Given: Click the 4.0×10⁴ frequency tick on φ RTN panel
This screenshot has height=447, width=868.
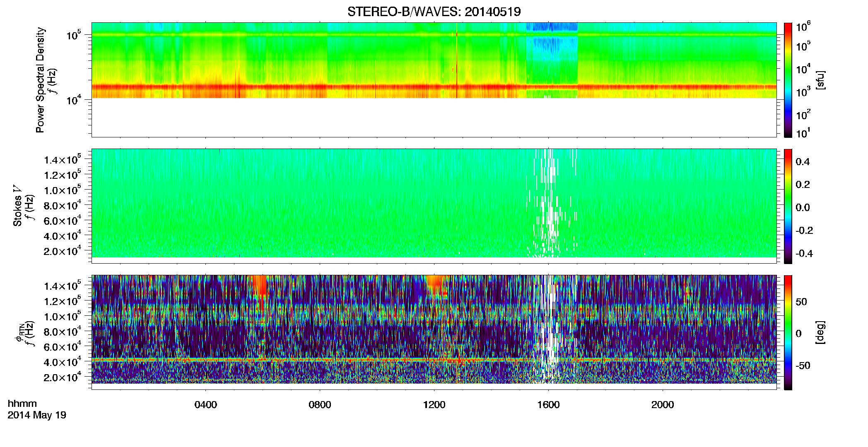Looking at the screenshot, I should tap(62, 362).
